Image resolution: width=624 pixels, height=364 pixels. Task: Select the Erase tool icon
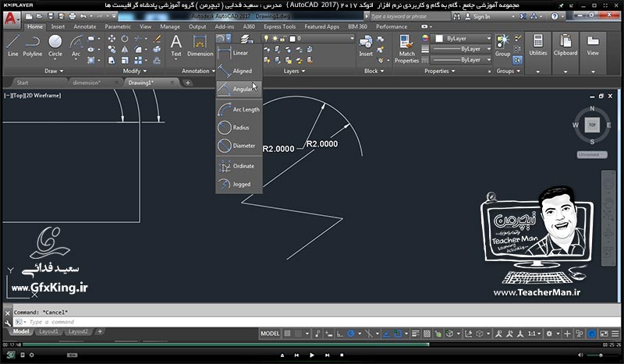tap(158, 39)
